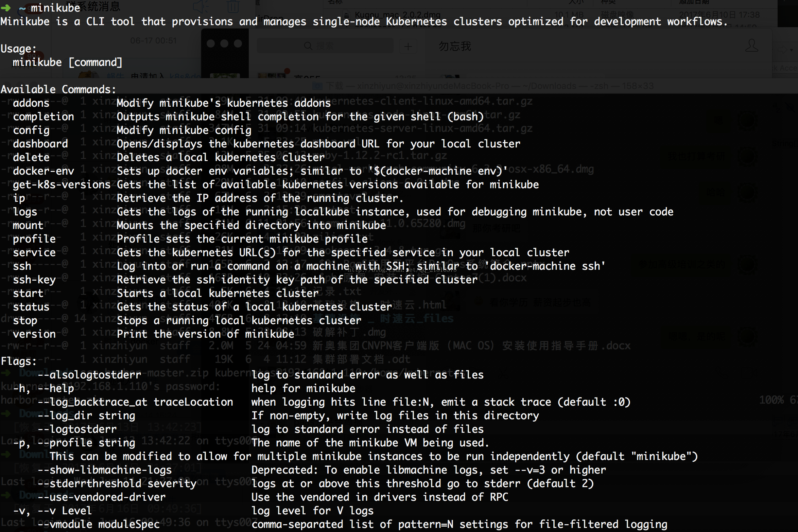The height and width of the screenshot is (532, 798).
Task: Select the '-h, --help' flag
Action: pyautogui.click(x=43, y=388)
